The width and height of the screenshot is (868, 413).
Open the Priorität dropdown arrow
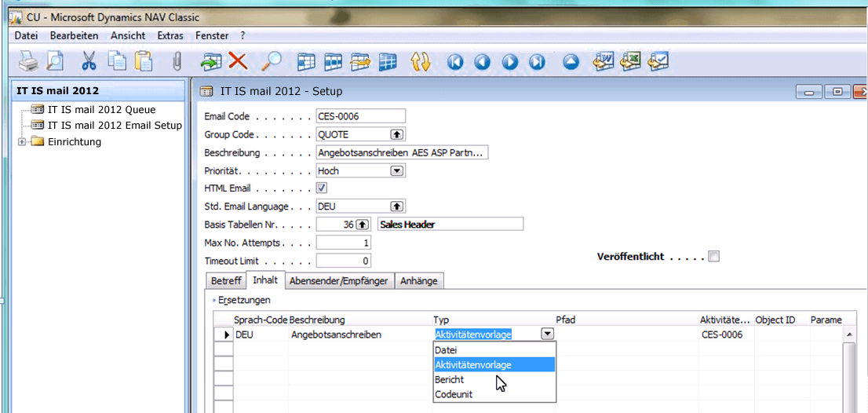click(x=397, y=171)
